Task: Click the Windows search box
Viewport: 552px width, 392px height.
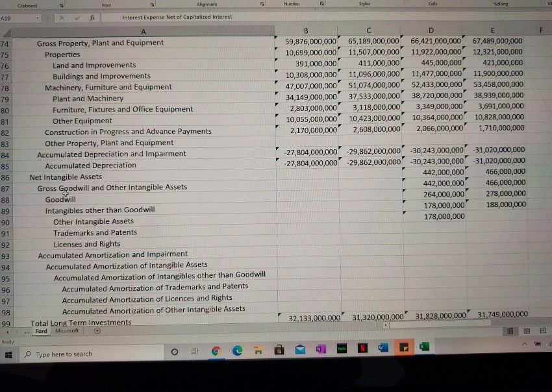Action: pos(92,354)
